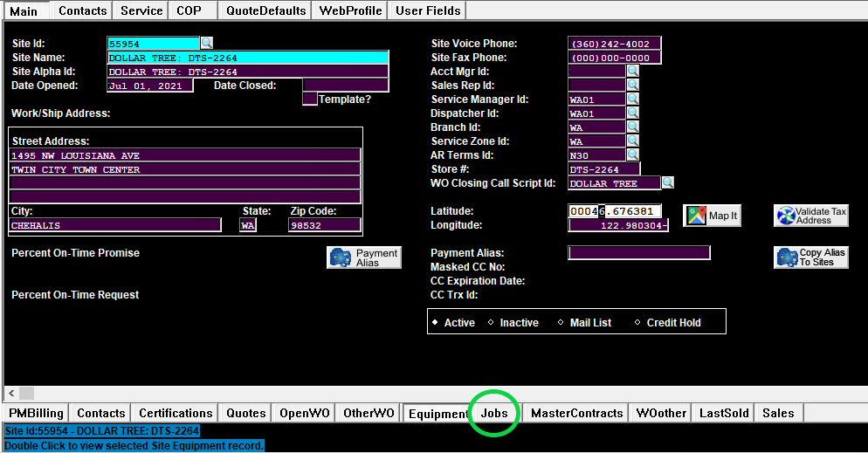
Task: Click the Dispatcher Id lookup icon
Action: (633, 113)
